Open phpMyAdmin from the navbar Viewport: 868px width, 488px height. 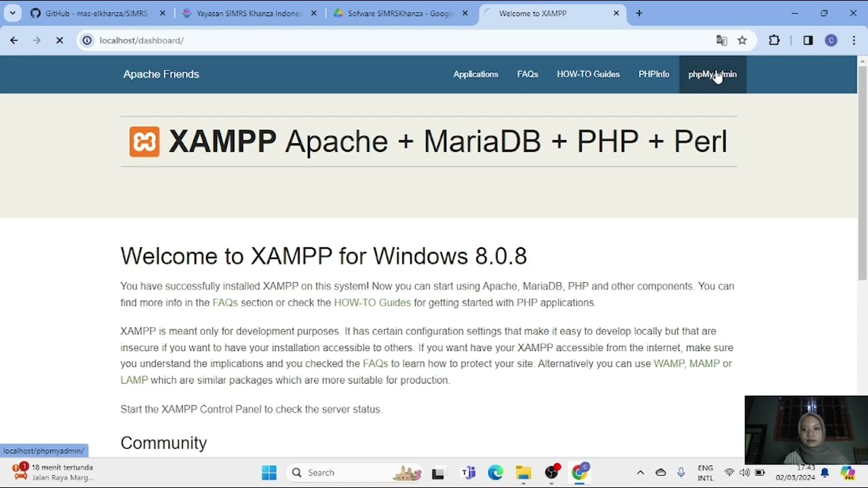[713, 75]
